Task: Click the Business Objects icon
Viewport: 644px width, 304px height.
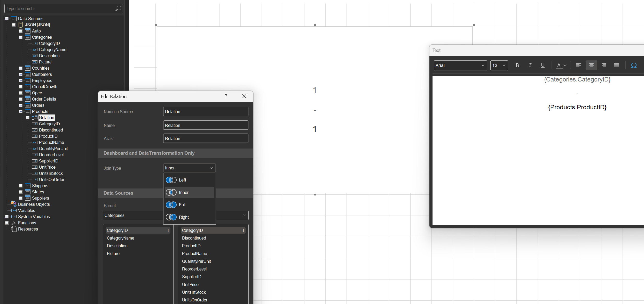Action: click(x=14, y=204)
